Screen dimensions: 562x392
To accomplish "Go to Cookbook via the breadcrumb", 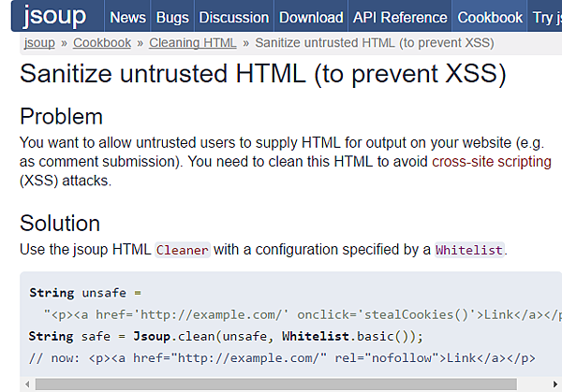I will pyautogui.click(x=102, y=43).
